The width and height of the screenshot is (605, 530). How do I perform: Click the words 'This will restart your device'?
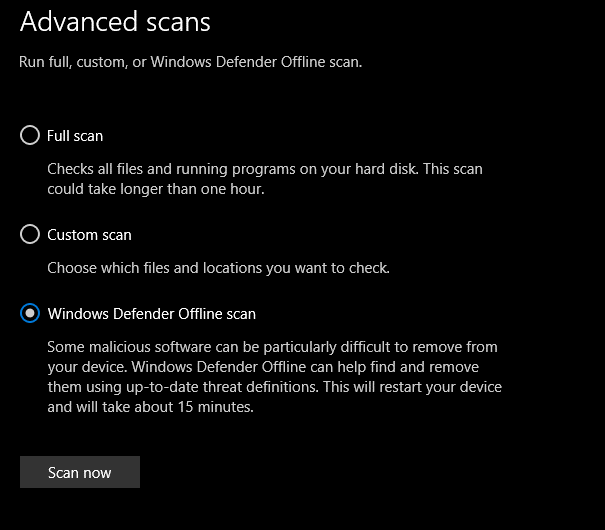tap(412, 387)
